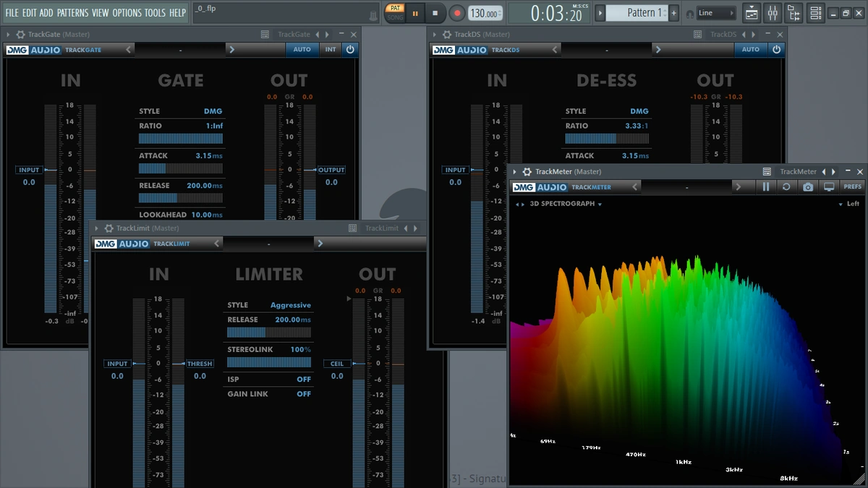This screenshot has width=868, height=488.
Task: Switch to PAT mode in transport
Action: point(395,9)
